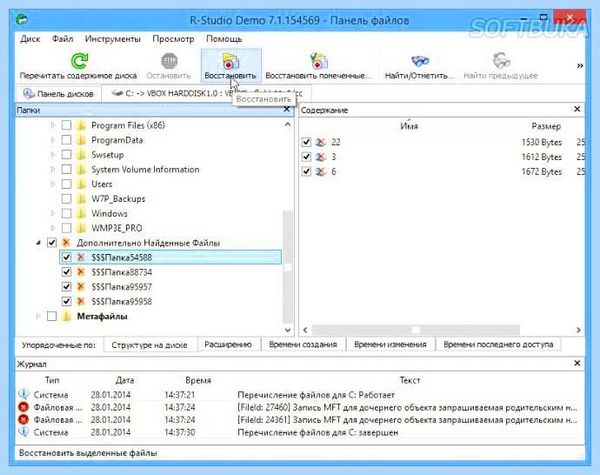Screen dimensions: 600x475
Task: Click the Program Files (x86) folder icon
Action: 81,125
